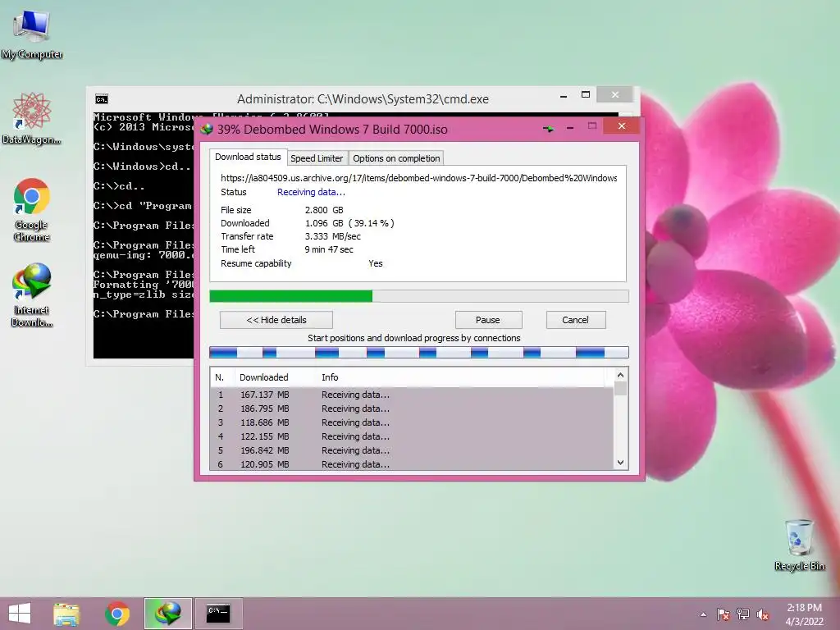Show hidden tray icons arrow

click(x=703, y=614)
